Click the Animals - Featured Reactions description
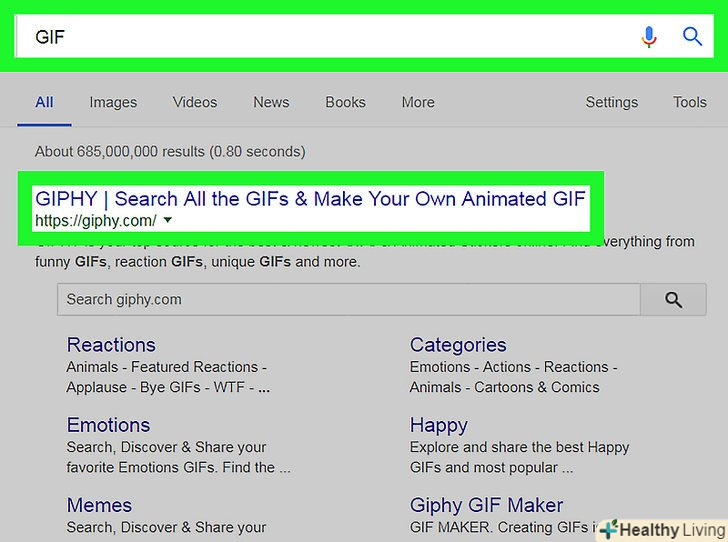728x542 pixels. click(x=166, y=367)
